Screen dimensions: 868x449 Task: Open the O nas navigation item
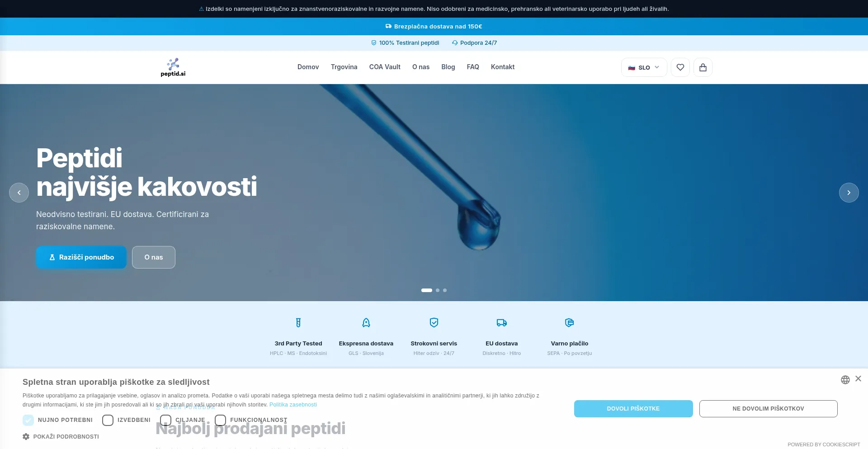click(421, 67)
